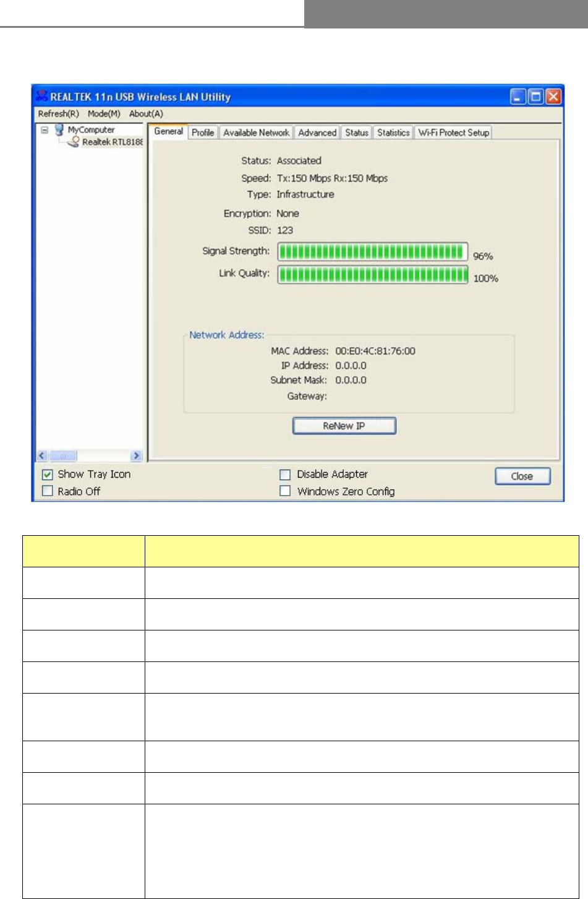The image size is (588, 899).
Task: Close window using red X button
Action: (553, 97)
